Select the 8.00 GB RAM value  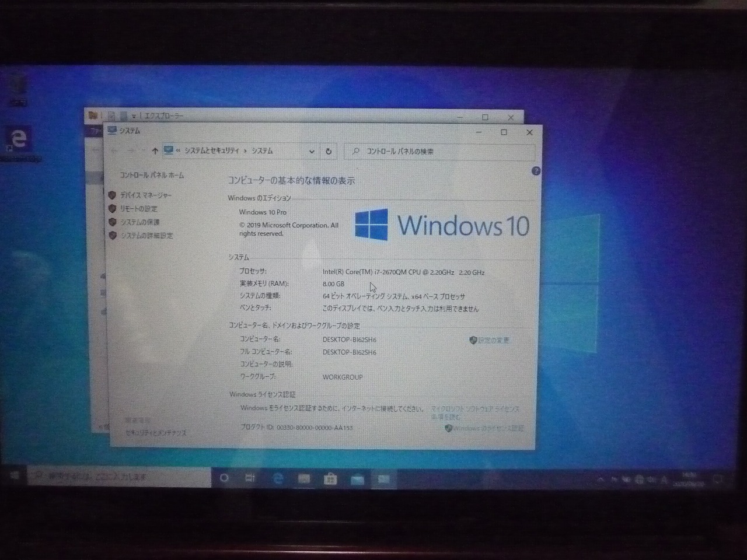click(x=333, y=284)
